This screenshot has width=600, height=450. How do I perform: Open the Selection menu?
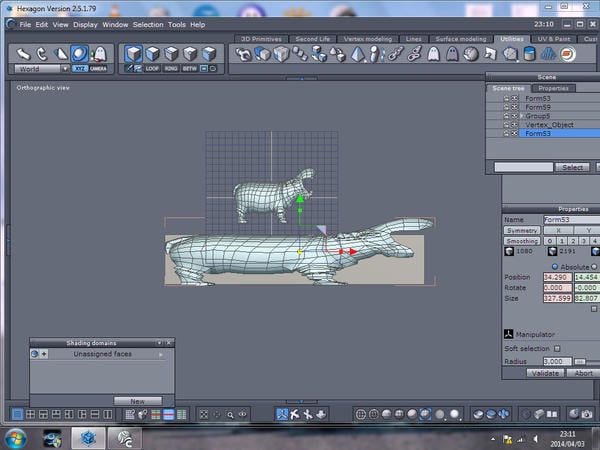click(x=147, y=24)
